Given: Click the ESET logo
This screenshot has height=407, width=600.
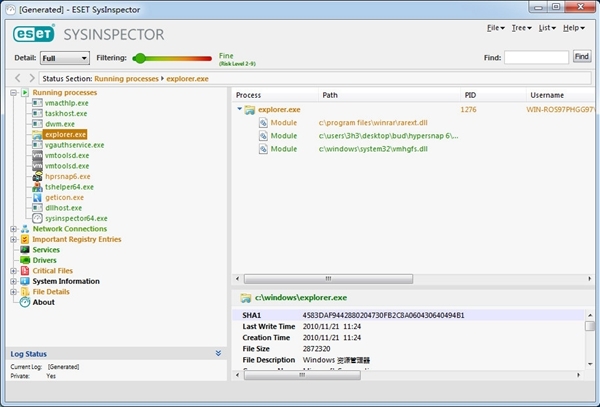Looking at the screenshot, I should tap(34, 34).
